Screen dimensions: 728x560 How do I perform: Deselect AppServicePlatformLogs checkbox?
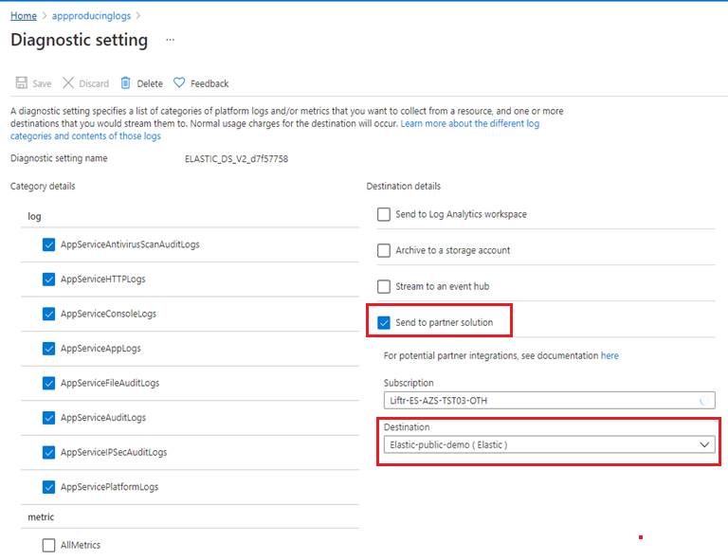[49, 487]
